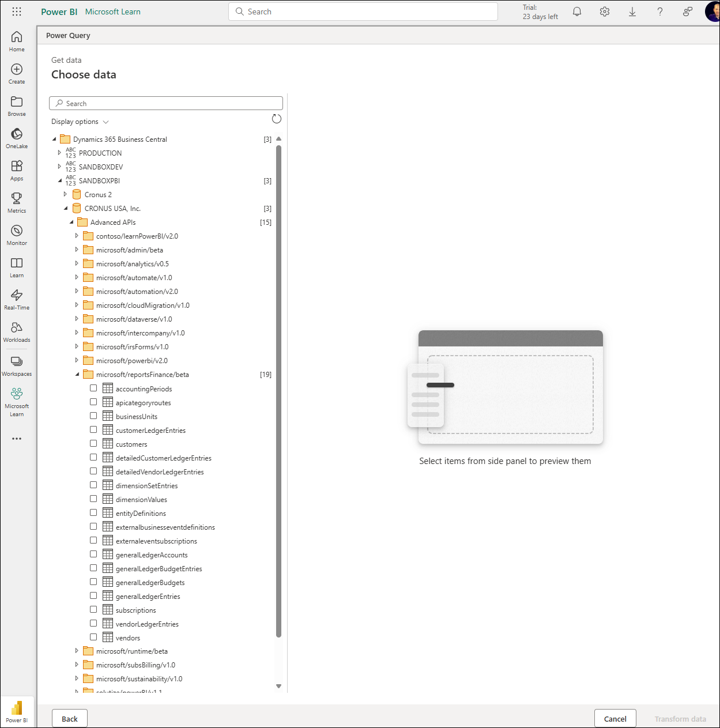720x728 pixels.
Task: Check the vendors table
Action: tap(93, 637)
